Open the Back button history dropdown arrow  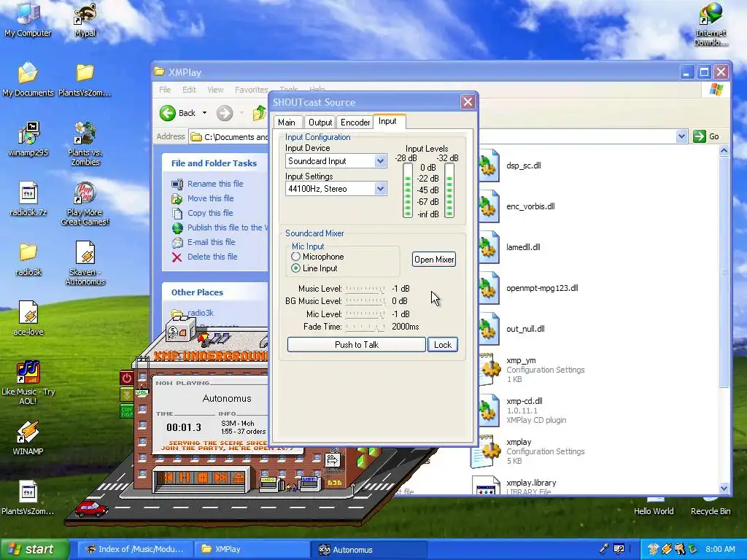tap(204, 113)
